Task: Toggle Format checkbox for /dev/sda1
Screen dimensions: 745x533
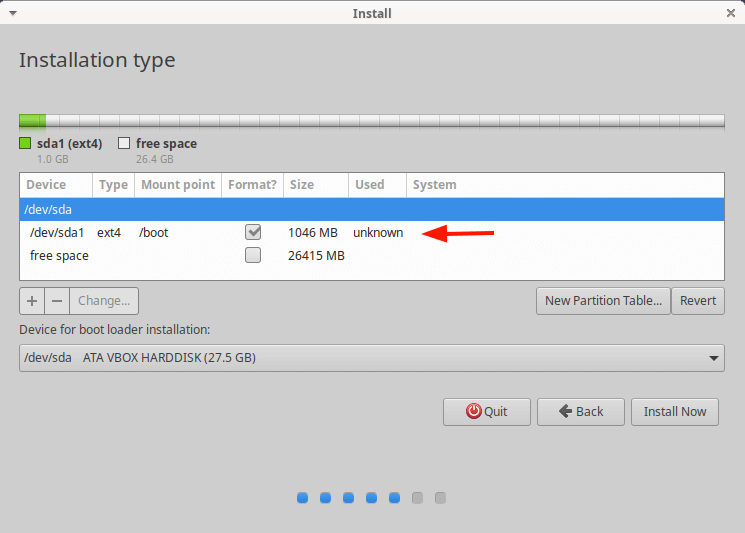Action: click(253, 232)
